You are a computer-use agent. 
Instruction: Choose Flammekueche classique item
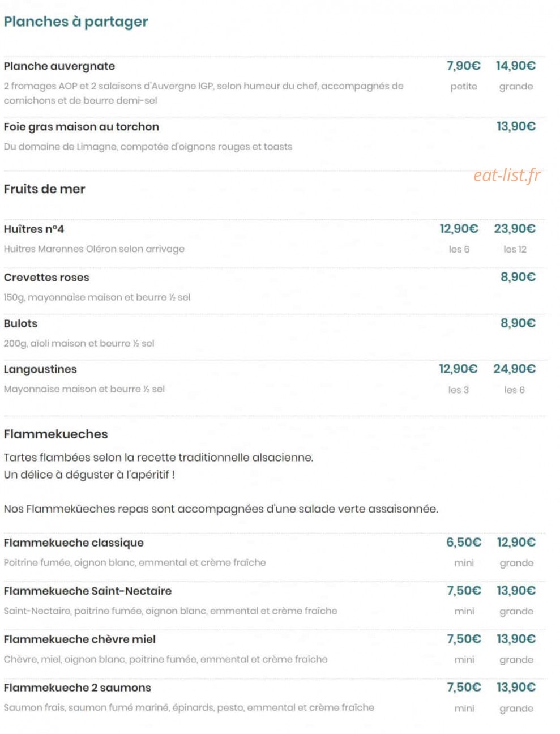coord(74,543)
